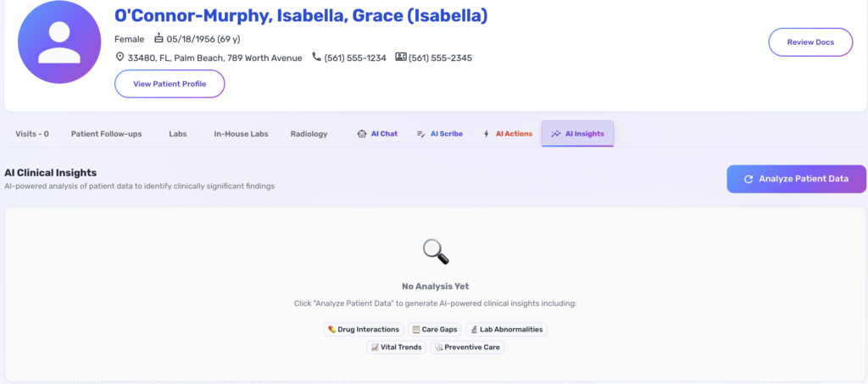868x384 pixels.
Task: Open the In-House Labs tab
Action: tap(241, 134)
